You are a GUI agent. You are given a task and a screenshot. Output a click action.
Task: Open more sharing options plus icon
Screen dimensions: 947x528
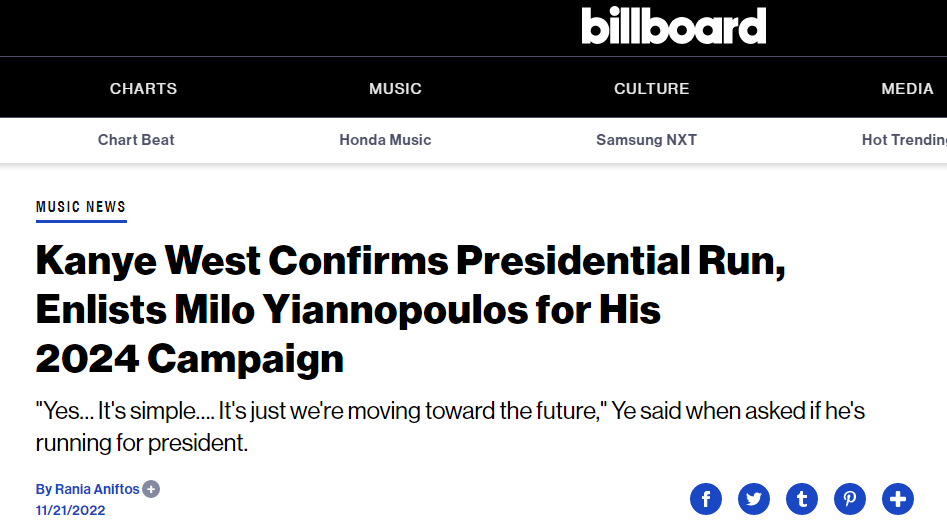coord(898,498)
